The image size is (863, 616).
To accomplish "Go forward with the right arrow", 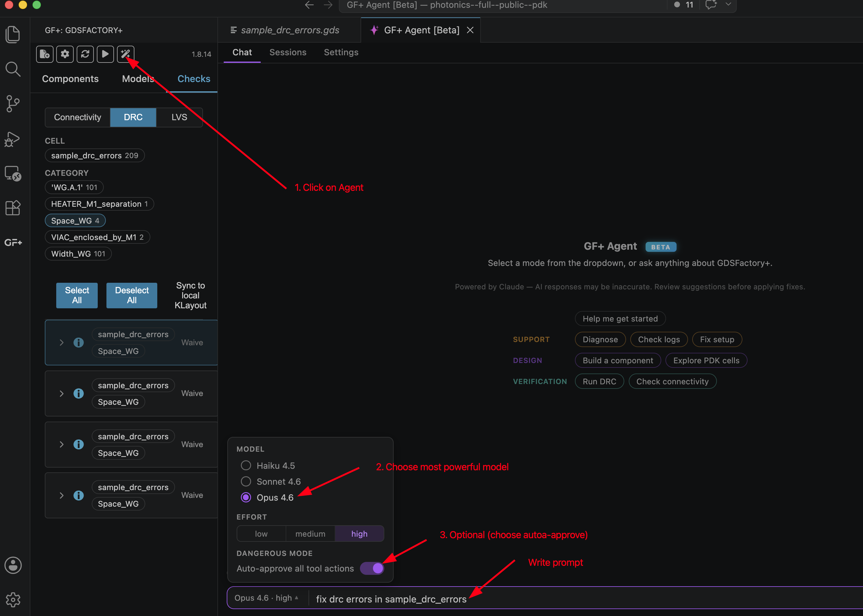I will click(328, 5).
